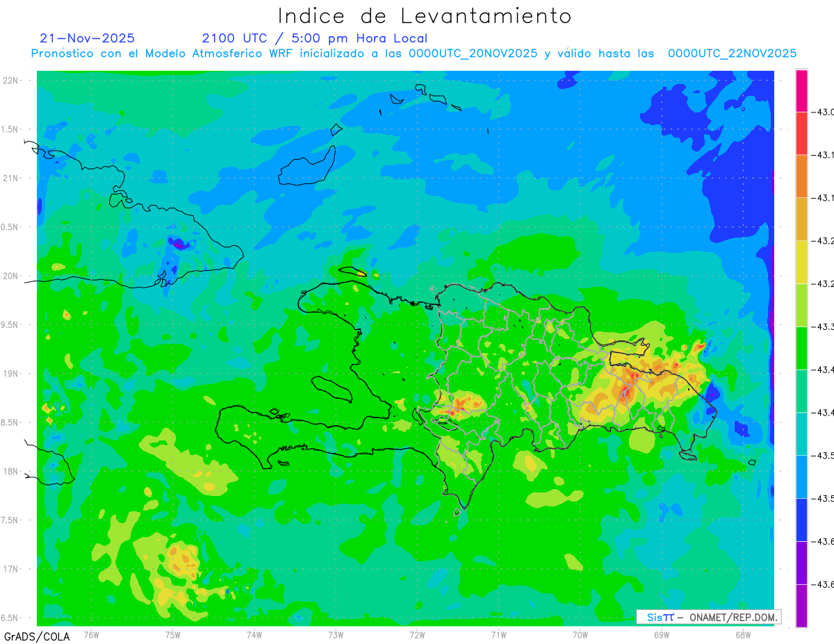
Task: Click the "68W" longitude label
Action: (x=743, y=636)
